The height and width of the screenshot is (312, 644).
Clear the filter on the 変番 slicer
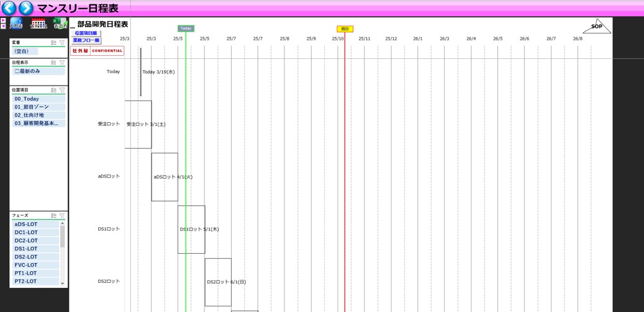coord(62,42)
